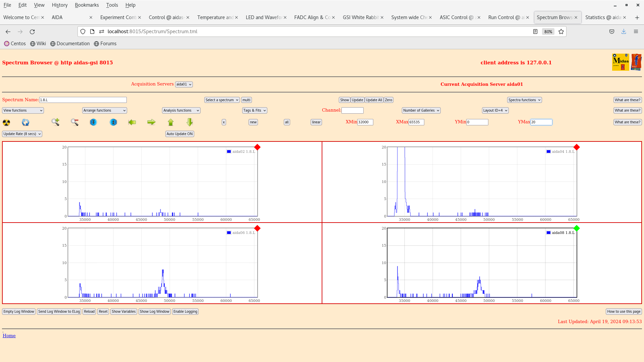Screen dimensions: 644x362
Task: Expand the Update Rate dropdown
Action: pos(22,134)
